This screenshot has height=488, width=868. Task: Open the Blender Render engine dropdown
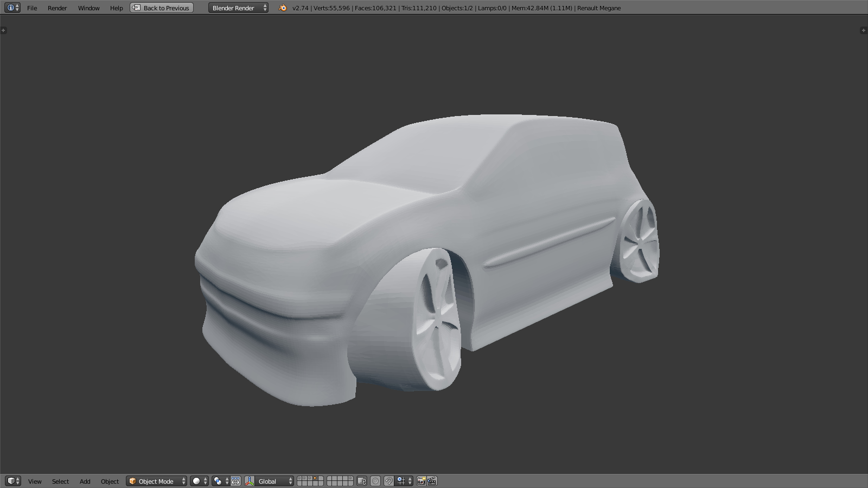[x=238, y=8]
